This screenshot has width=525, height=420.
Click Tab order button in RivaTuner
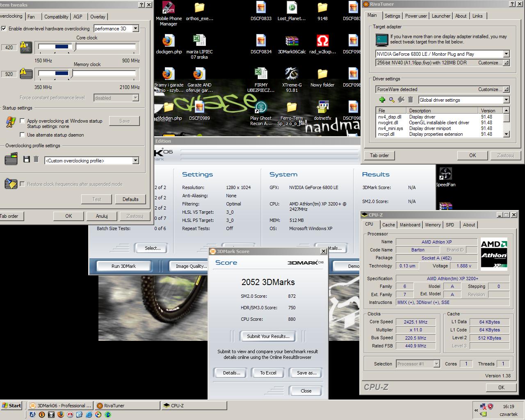379,155
